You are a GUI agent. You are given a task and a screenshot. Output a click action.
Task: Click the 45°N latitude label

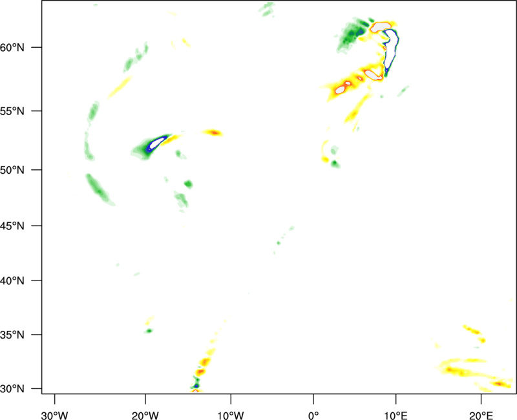[12, 226]
